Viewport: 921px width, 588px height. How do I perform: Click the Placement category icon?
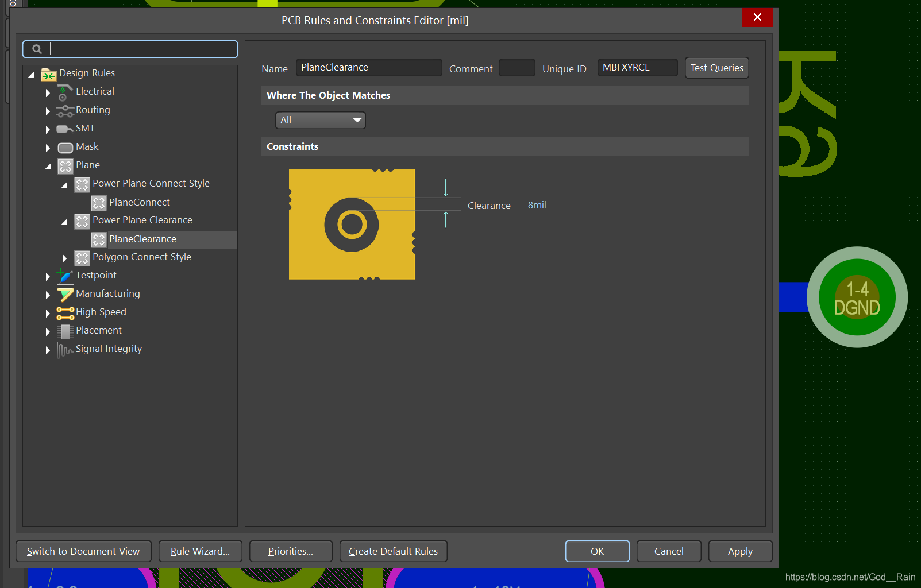[x=65, y=331]
